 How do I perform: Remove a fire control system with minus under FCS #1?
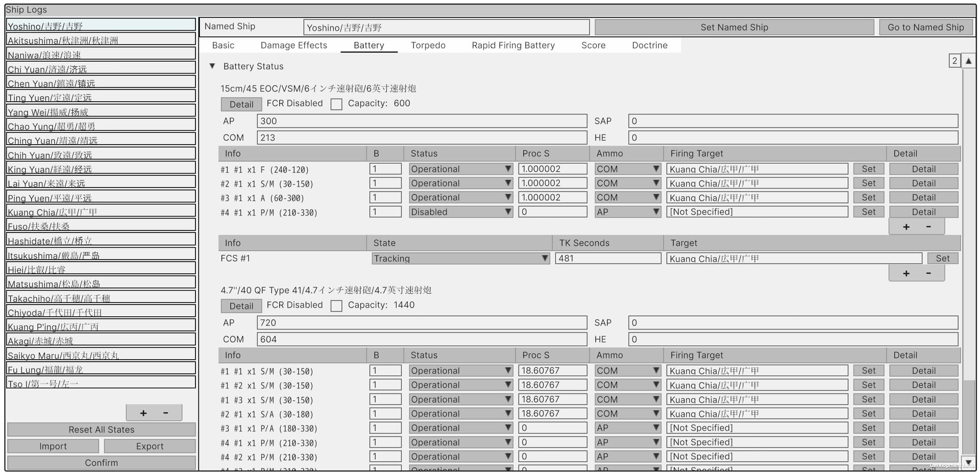click(x=928, y=273)
